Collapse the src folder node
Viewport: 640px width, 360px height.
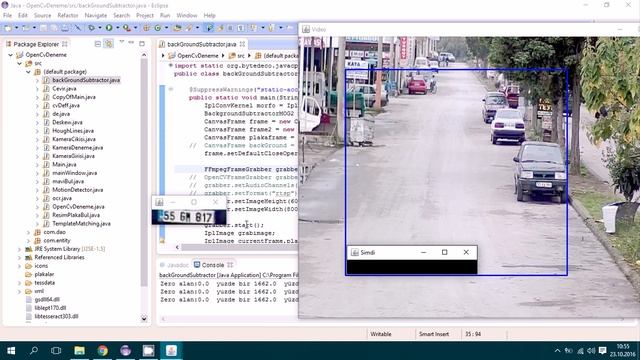point(19,63)
